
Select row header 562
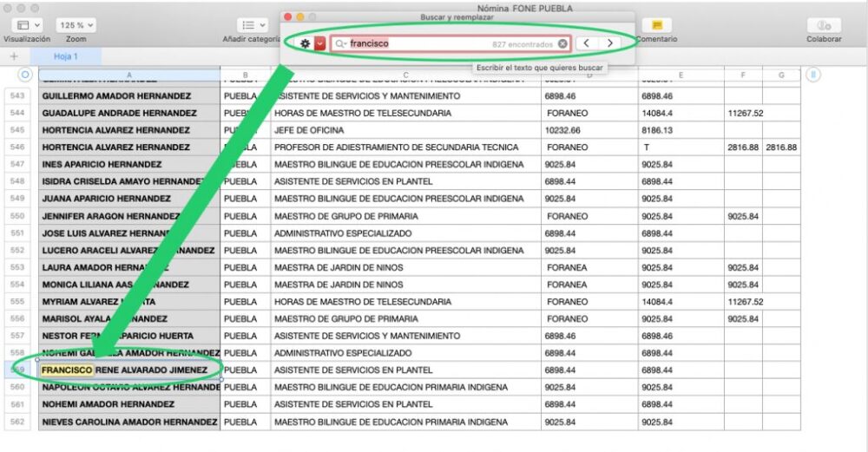(x=17, y=422)
